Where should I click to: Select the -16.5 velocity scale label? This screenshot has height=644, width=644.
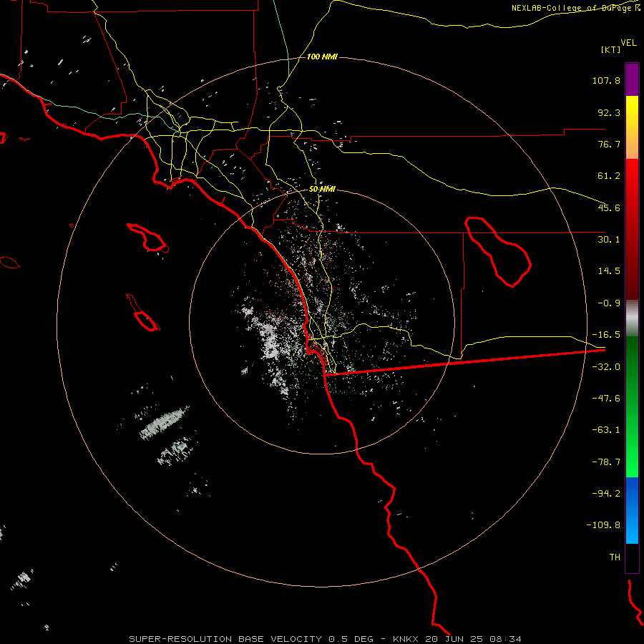[606, 335]
